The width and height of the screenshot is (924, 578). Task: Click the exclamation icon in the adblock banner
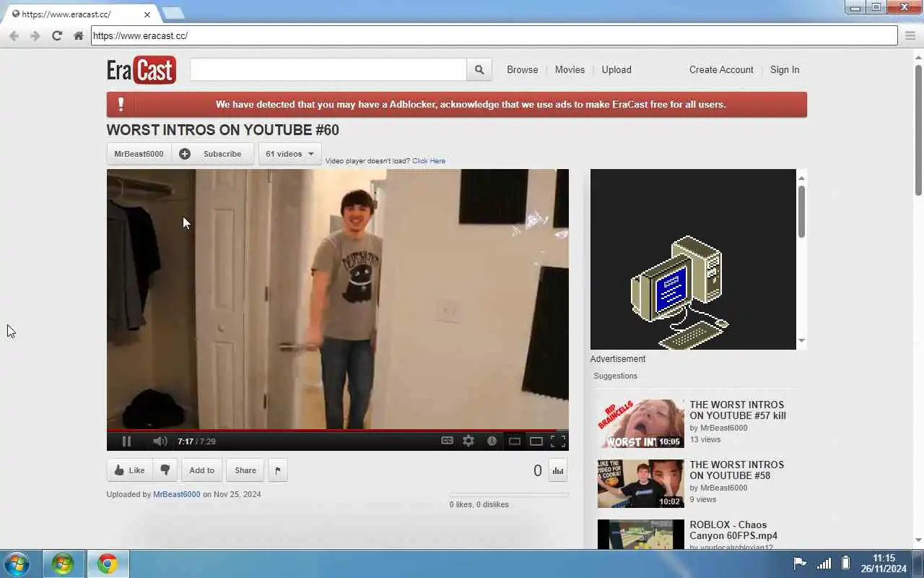121,104
